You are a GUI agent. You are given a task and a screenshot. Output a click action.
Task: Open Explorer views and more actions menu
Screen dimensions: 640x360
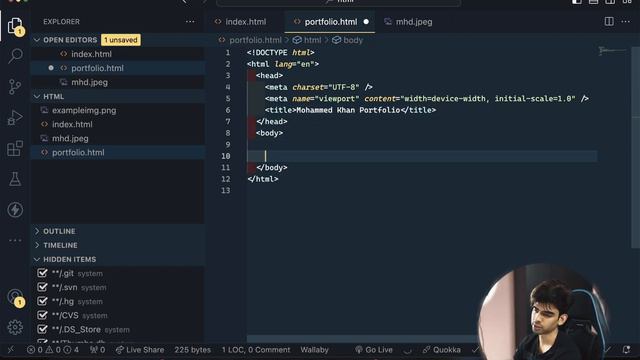(x=190, y=22)
